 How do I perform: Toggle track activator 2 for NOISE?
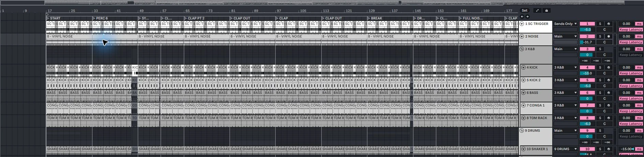click(x=587, y=37)
